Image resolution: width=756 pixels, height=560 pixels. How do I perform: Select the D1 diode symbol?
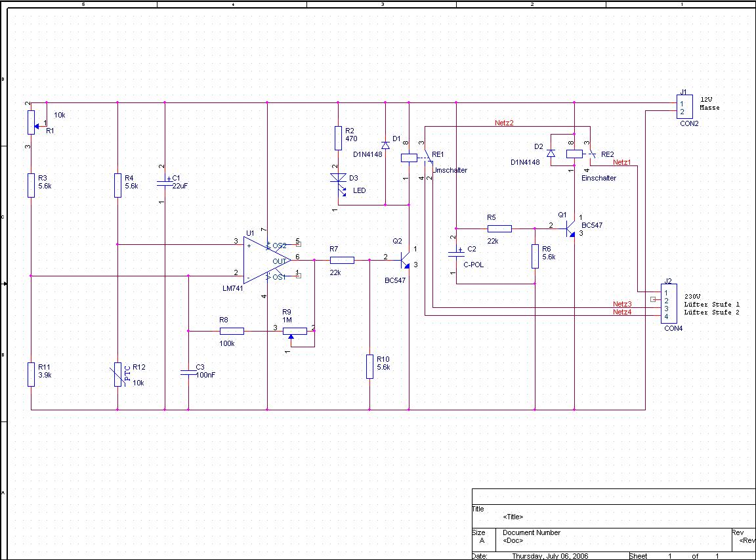tap(385, 145)
